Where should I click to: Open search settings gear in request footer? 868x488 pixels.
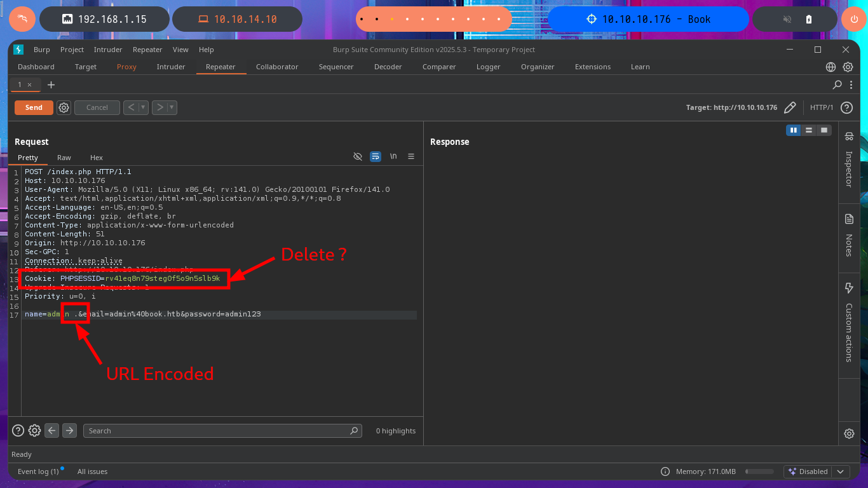(34, 430)
